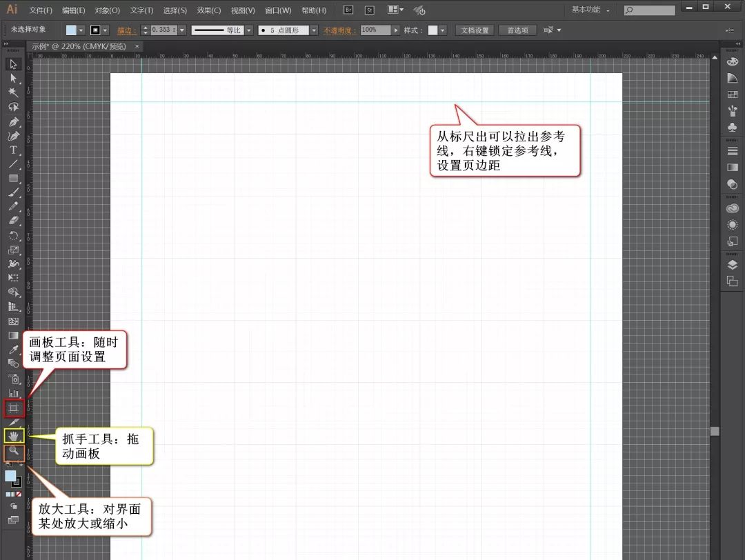Screen dimensions: 745x560
Task: Open variable width profile 等比 dropdown
Action: pyautogui.click(x=249, y=30)
